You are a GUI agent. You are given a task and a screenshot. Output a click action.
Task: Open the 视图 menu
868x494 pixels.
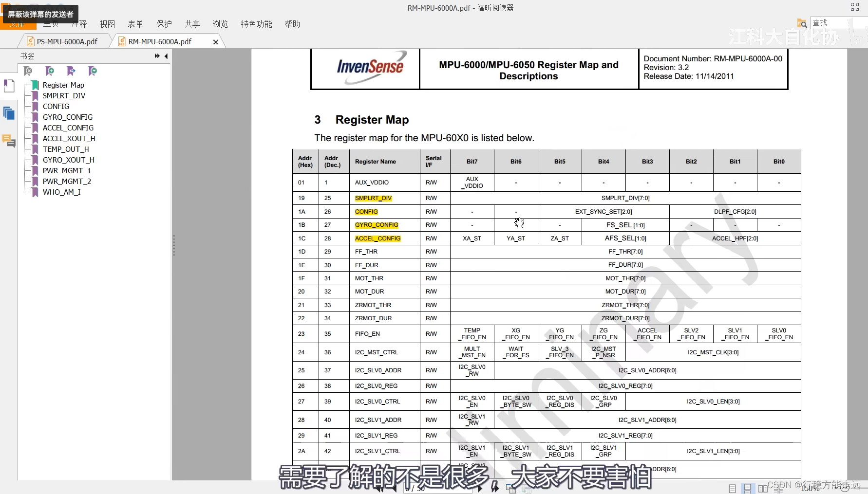[107, 24]
